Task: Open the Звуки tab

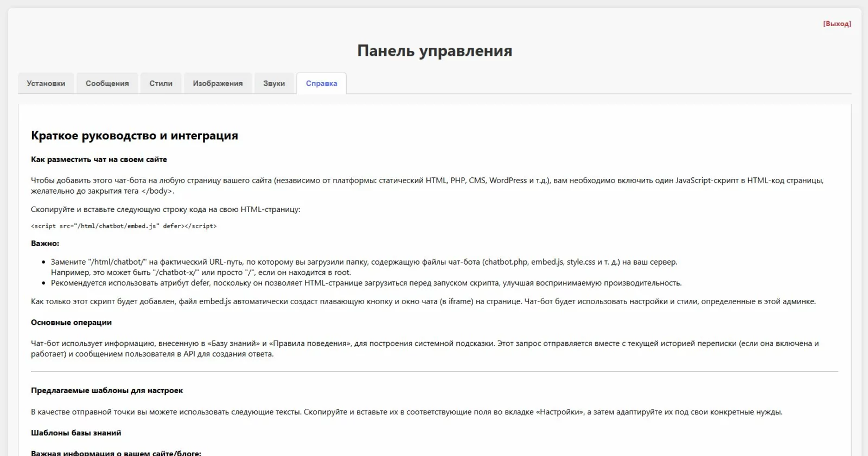Action: (x=274, y=84)
